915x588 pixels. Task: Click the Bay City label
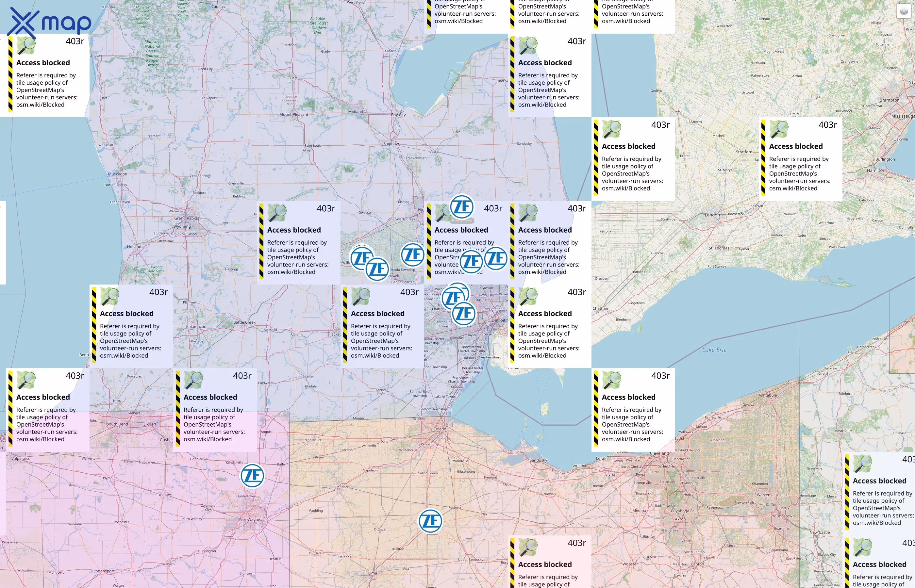tap(398, 115)
